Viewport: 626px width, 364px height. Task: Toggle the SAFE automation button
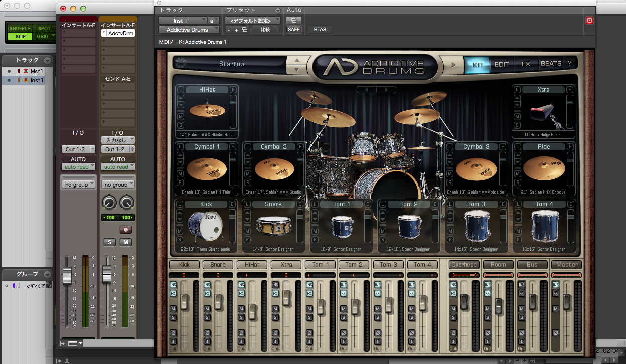[x=294, y=30]
